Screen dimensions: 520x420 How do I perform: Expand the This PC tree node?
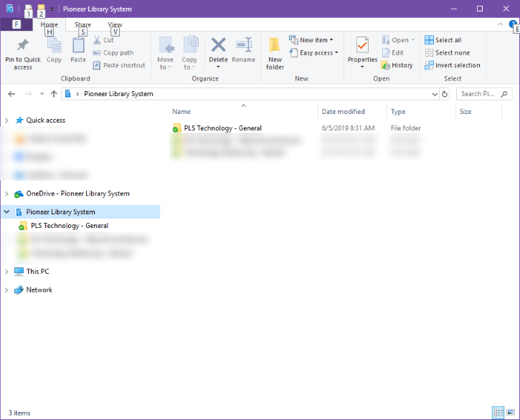[x=6, y=272]
